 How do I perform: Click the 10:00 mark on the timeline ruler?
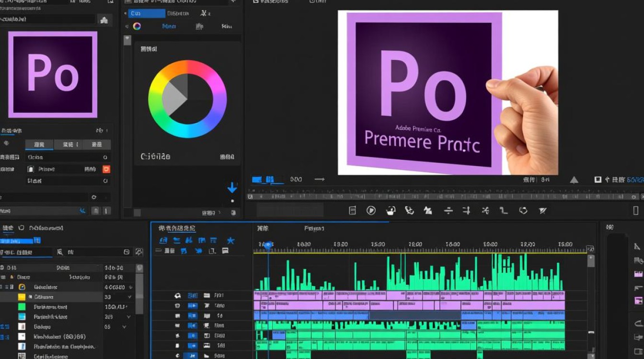click(x=490, y=244)
